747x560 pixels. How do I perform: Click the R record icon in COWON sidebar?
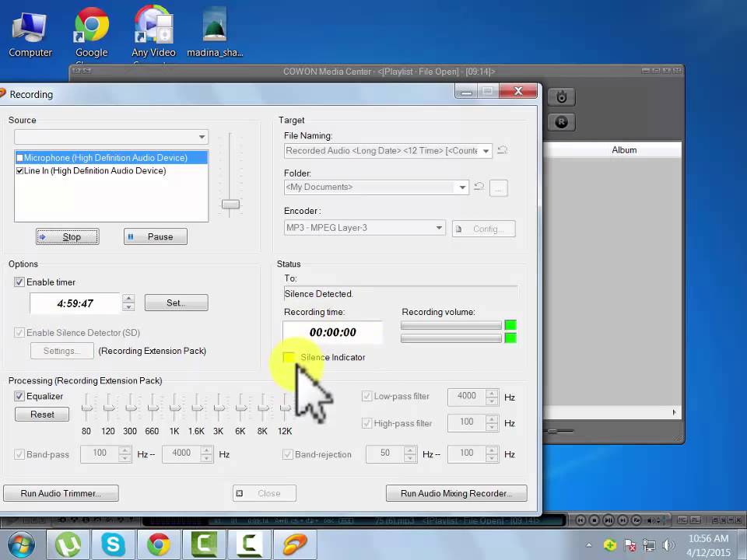562,122
